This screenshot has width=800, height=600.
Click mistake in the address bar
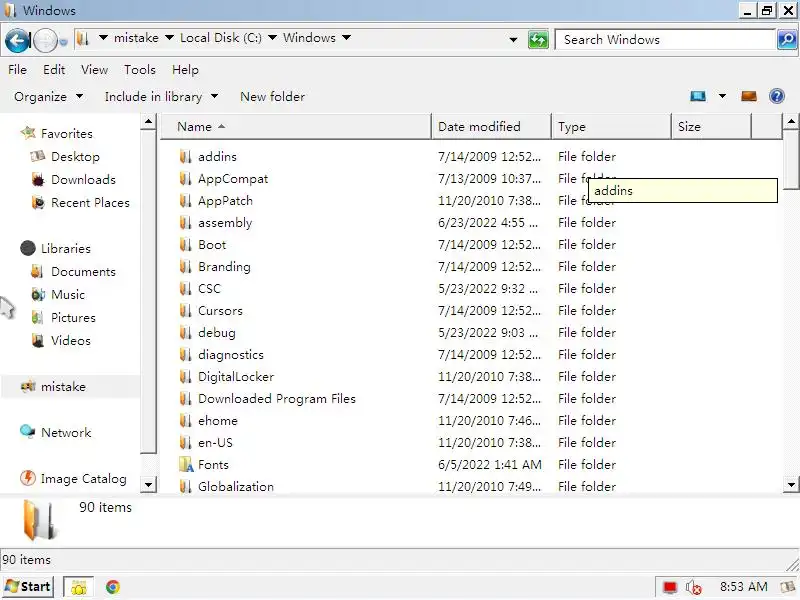136,38
